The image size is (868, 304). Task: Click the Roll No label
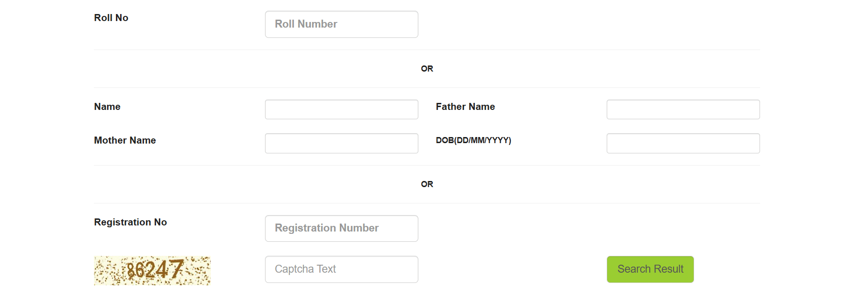pos(111,18)
